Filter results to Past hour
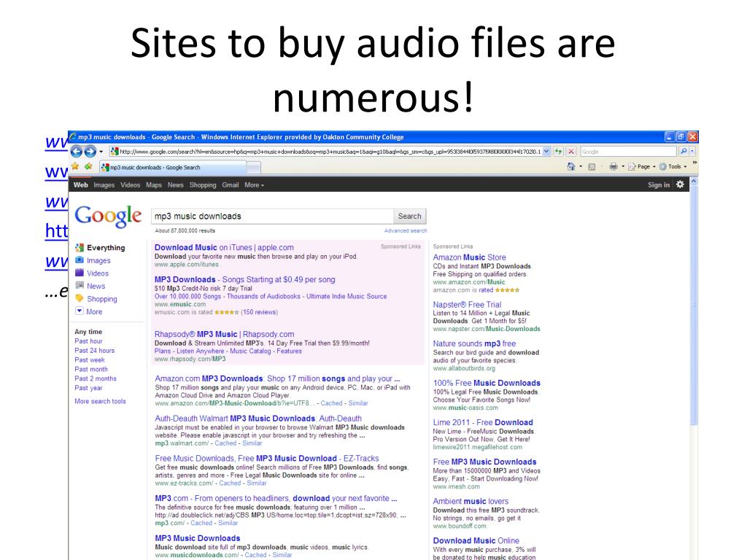Viewport: 747px width, 560px height. coord(88,341)
